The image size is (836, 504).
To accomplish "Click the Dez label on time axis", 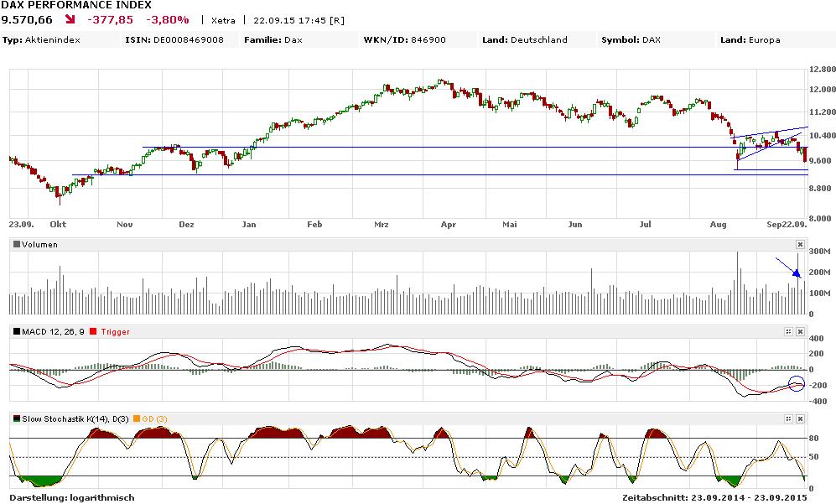I will (x=187, y=225).
